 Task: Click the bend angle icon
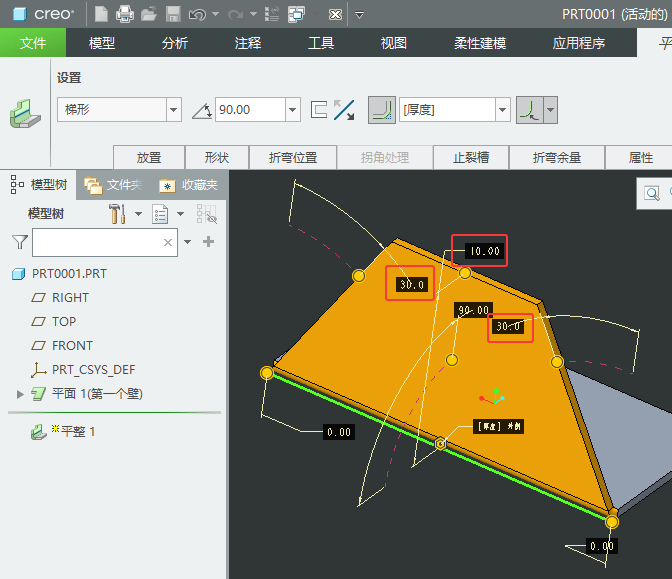[202, 111]
